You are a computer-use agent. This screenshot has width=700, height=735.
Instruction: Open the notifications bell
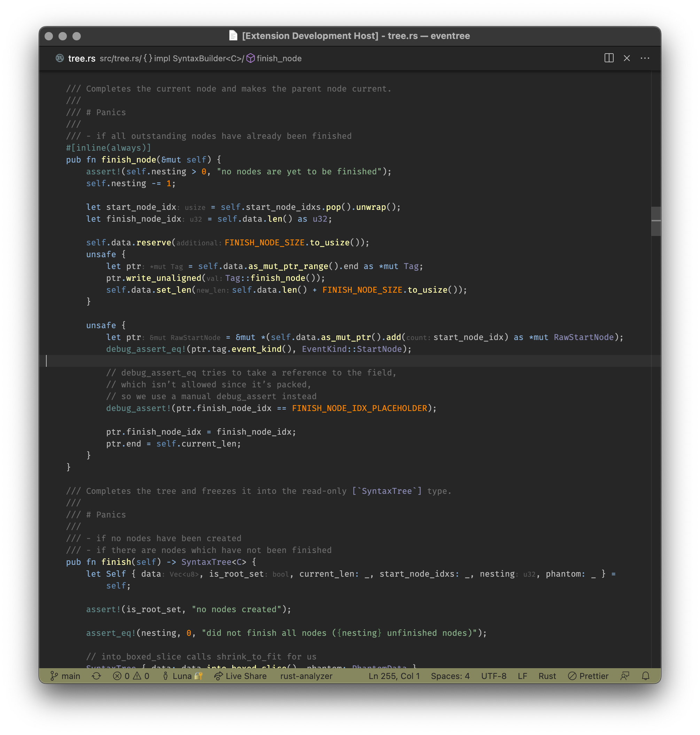(646, 676)
